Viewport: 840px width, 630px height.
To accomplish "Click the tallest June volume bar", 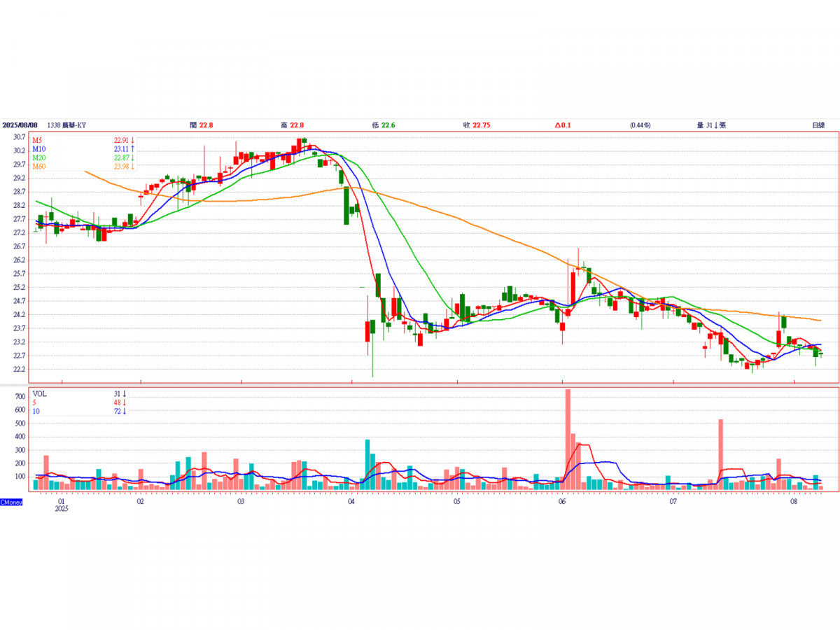I will coord(568,439).
